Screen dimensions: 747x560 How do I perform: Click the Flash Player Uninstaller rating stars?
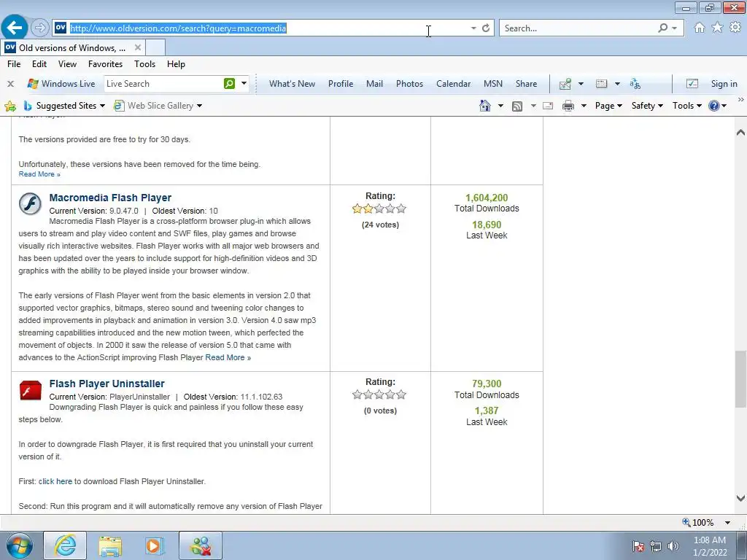pos(379,394)
